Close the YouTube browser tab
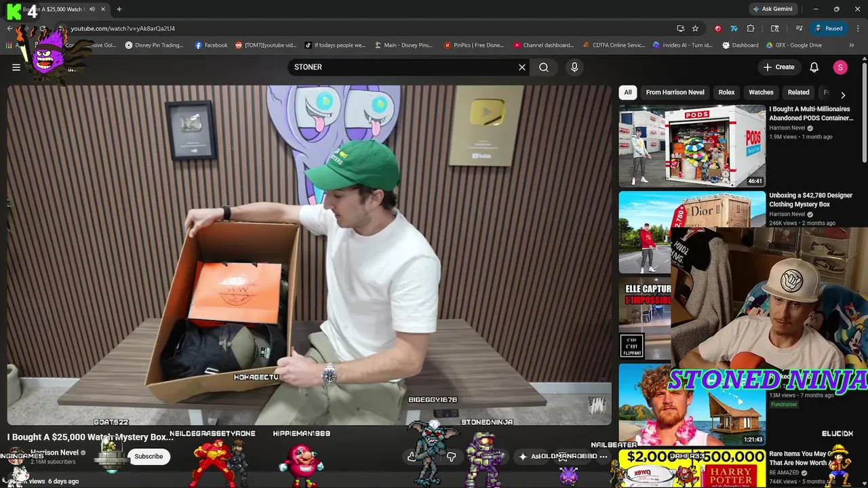The height and width of the screenshot is (488, 868). click(x=103, y=9)
